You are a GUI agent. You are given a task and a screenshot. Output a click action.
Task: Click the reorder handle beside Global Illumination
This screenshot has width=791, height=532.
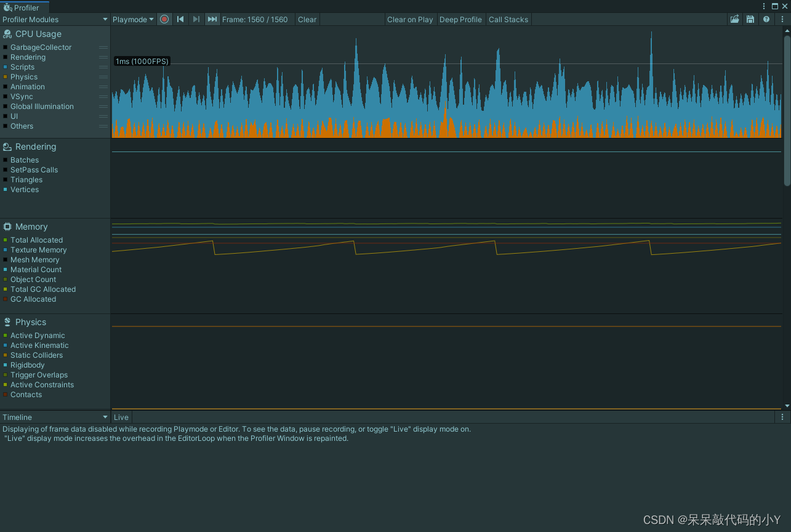click(103, 107)
